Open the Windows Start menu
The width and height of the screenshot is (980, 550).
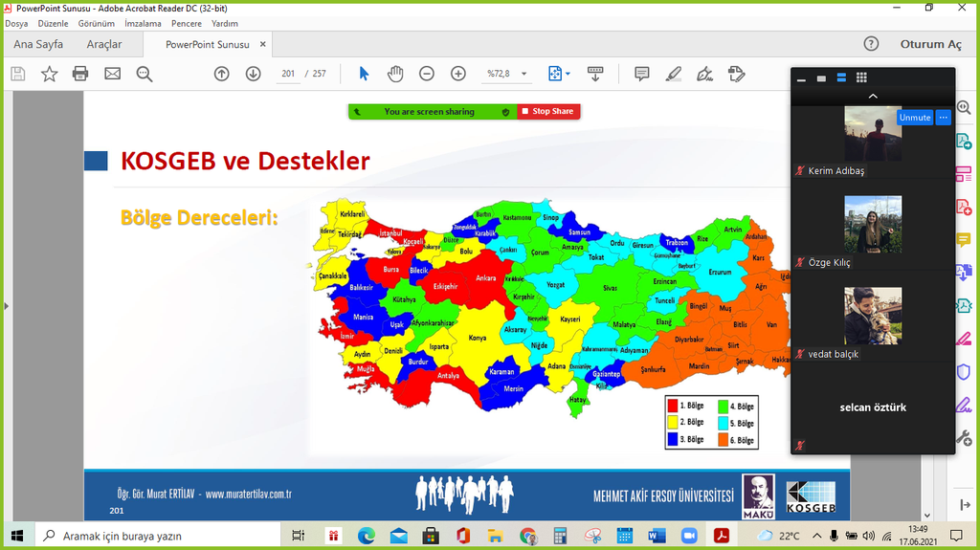(17, 536)
